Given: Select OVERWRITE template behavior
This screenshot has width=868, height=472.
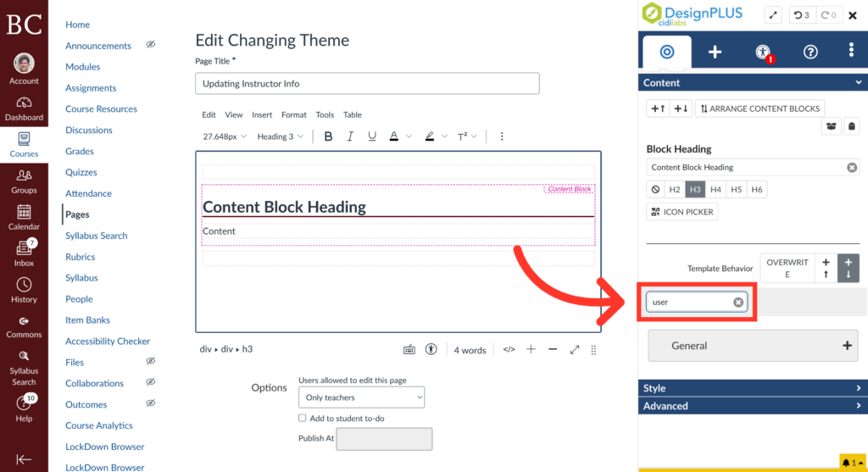Looking at the screenshot, I should click(x=787, y=269).
